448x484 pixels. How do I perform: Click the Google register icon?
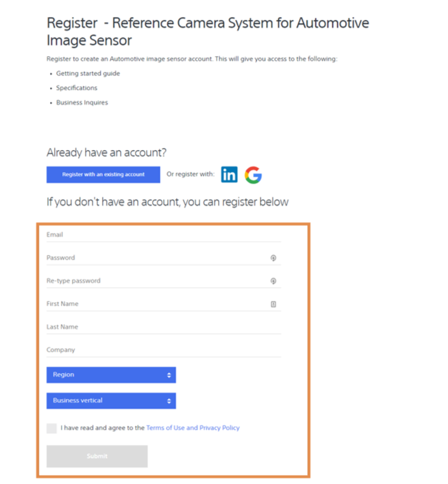pos(253,175)
